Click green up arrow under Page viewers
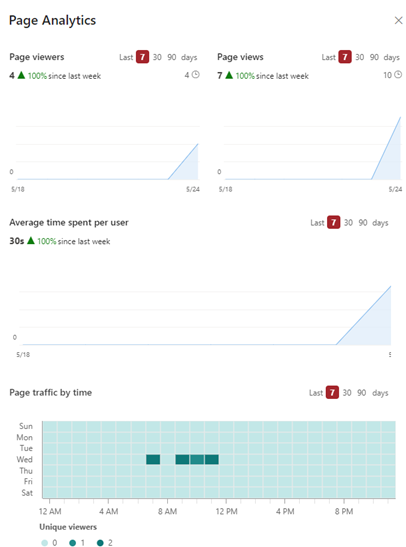Viewport: 406px width, 547px height. click(21, 75)
